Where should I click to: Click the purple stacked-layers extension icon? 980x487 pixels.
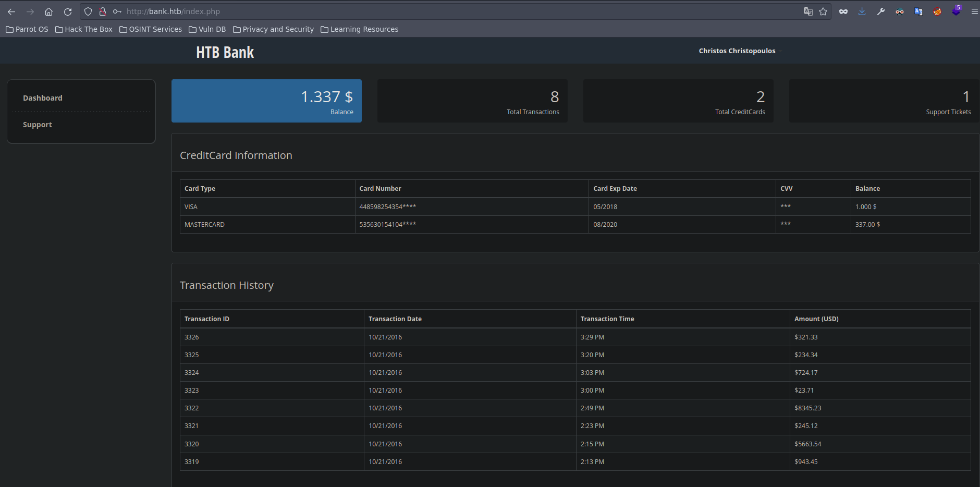tap(956, 11)
